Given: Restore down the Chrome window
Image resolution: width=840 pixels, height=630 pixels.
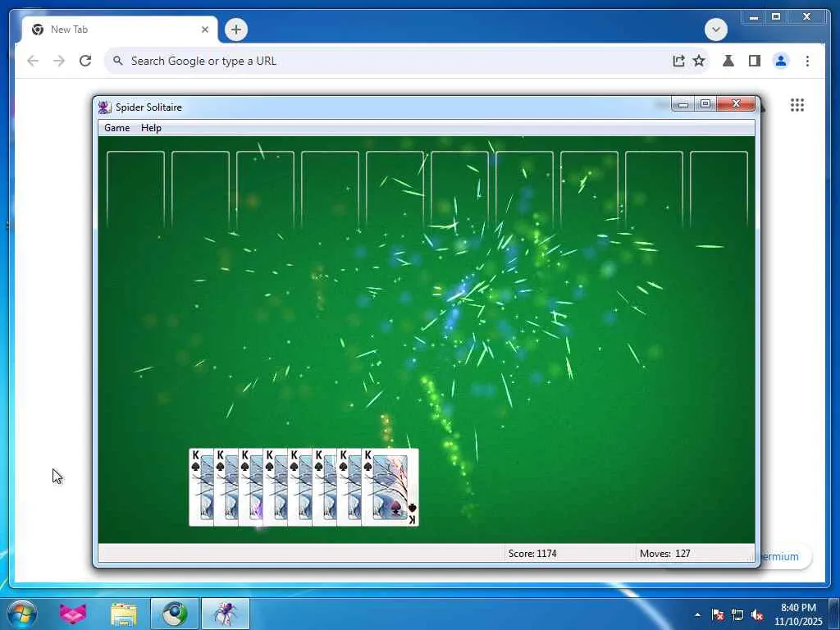Looking at the screenshot, I should point(776,17).
